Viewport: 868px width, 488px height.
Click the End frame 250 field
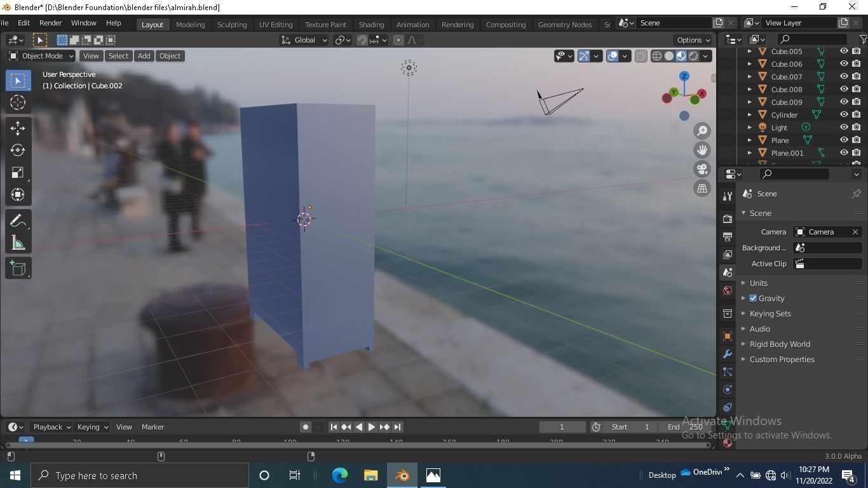point(685,427)
